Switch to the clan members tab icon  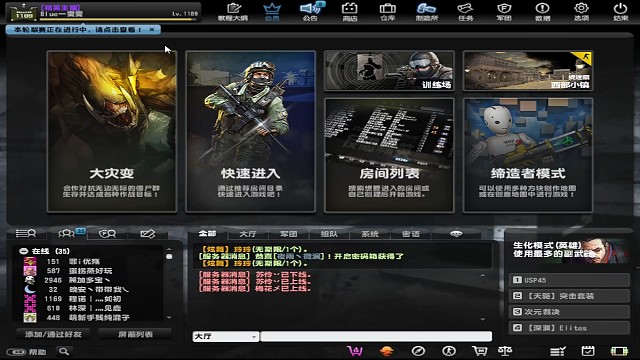coord(107,233)
